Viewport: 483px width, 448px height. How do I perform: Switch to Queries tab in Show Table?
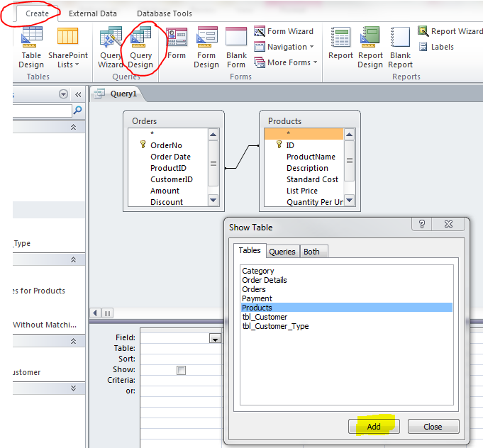[282, 252]
